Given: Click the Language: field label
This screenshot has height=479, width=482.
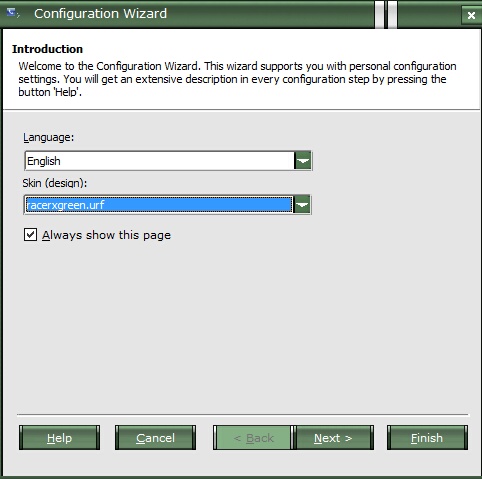Looking at the screenshot, I should click(49, 137).
